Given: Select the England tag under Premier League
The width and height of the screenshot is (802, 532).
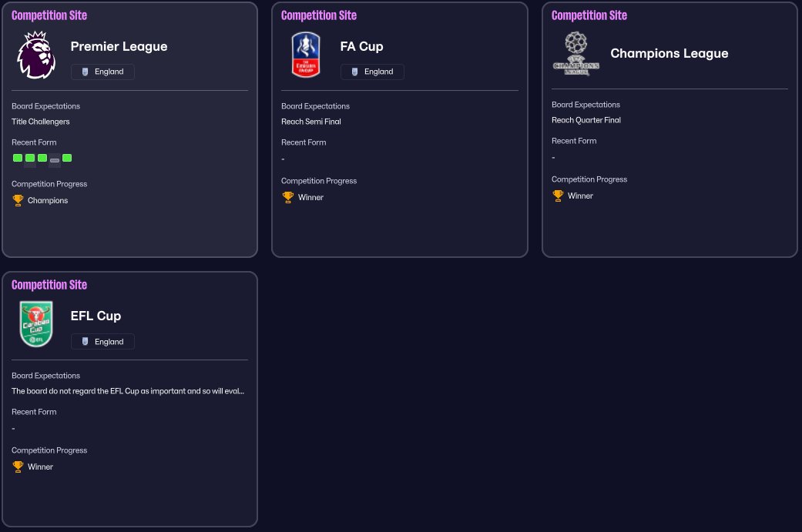Looking at the screenshot, I should [102, 72].
